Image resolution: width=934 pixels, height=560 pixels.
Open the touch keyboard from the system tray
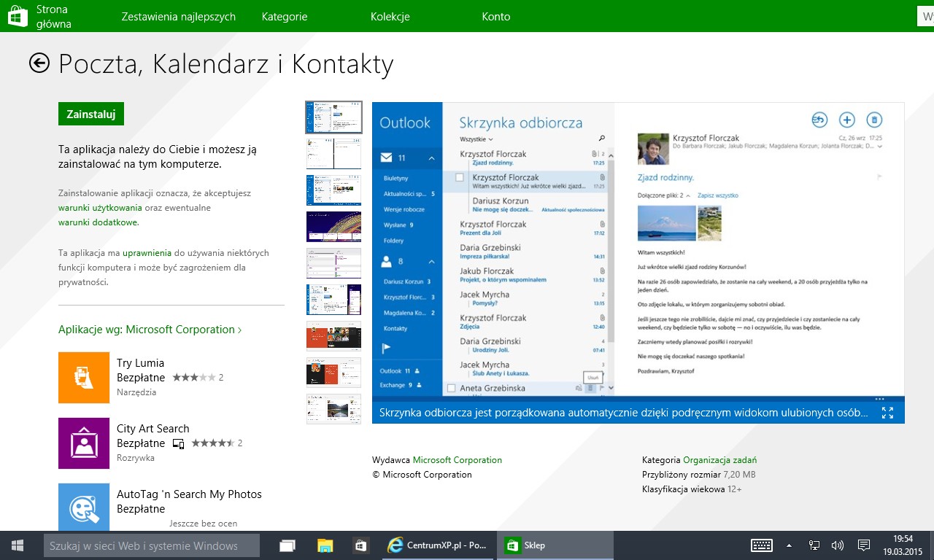coord(762,545)
